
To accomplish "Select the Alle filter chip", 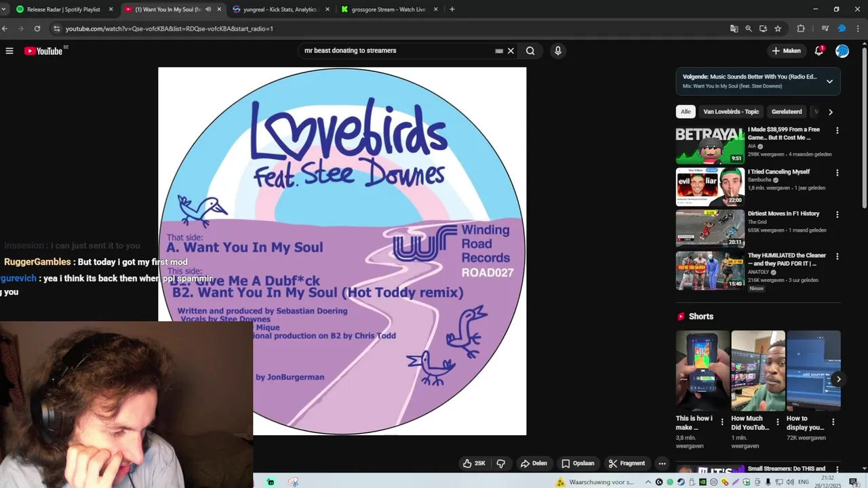I will tap(686, 112).
